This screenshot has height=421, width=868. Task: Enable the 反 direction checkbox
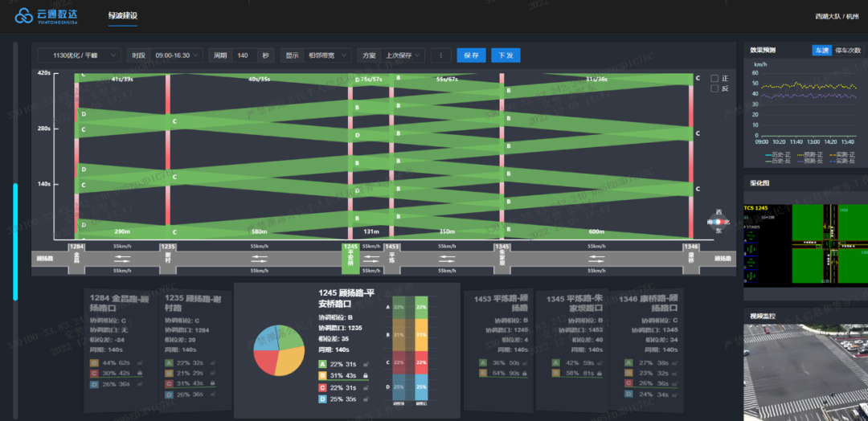(714, 88)
